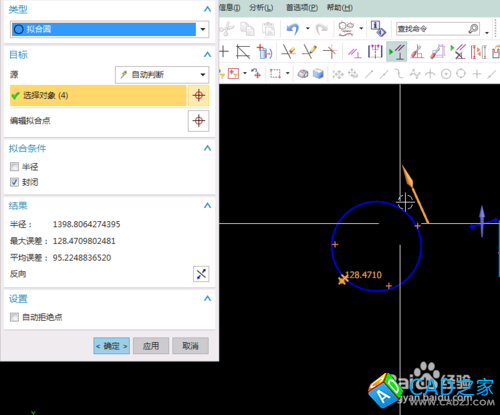Click the crosshair icon beside 选择对象
This screenshot has width=500, height=415.
click(x=199, y=96)
